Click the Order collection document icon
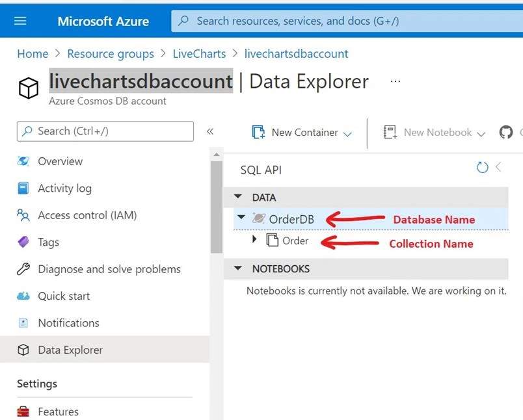This screenshot has width=523, height=420. click(272, 240)
